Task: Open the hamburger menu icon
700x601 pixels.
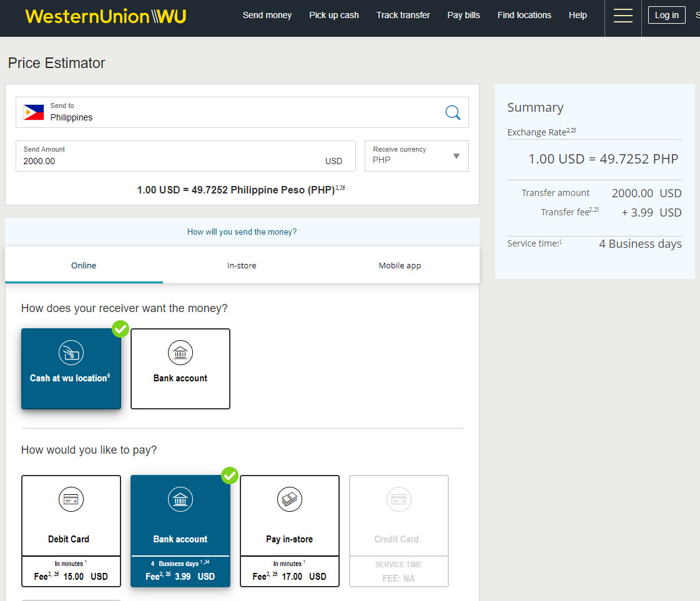Action: click(623, 16)
